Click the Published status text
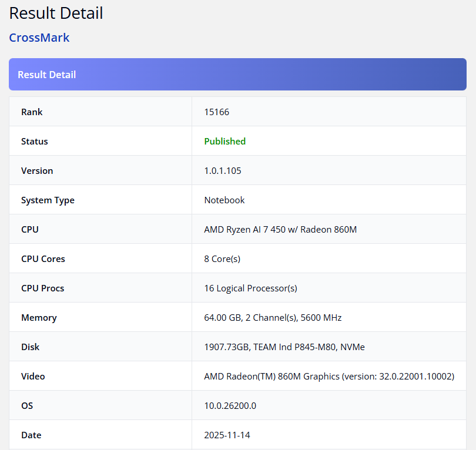 pos(224,141)
